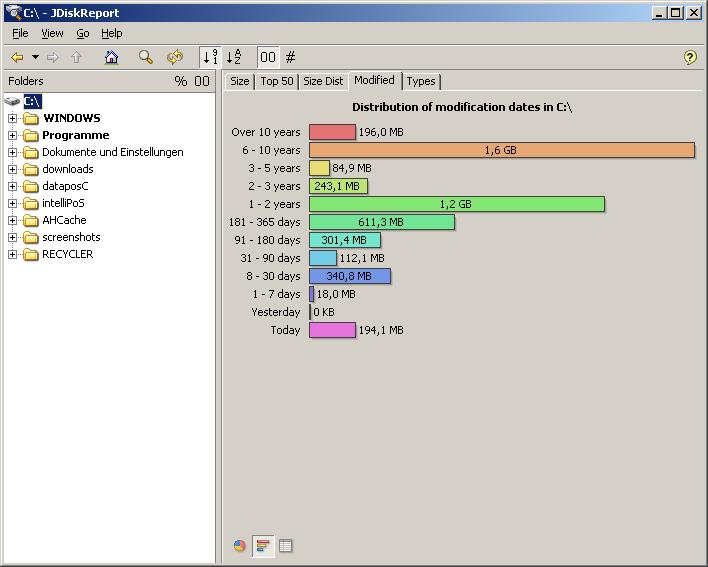
Task: Click the C: drive icon in tree
Action: [12, 101]
